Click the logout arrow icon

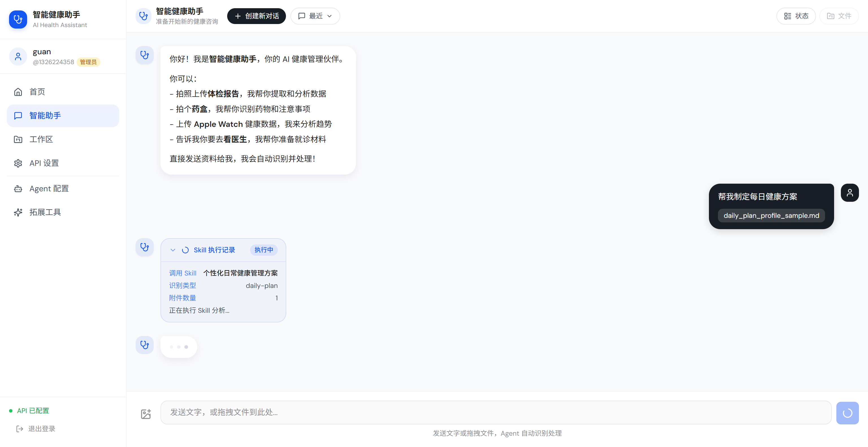(20, 429)
